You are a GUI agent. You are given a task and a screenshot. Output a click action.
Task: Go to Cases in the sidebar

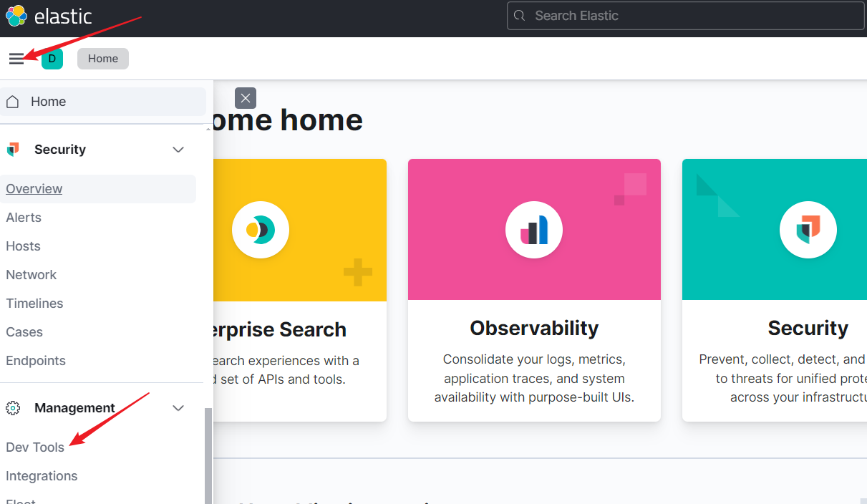(24, 332)
